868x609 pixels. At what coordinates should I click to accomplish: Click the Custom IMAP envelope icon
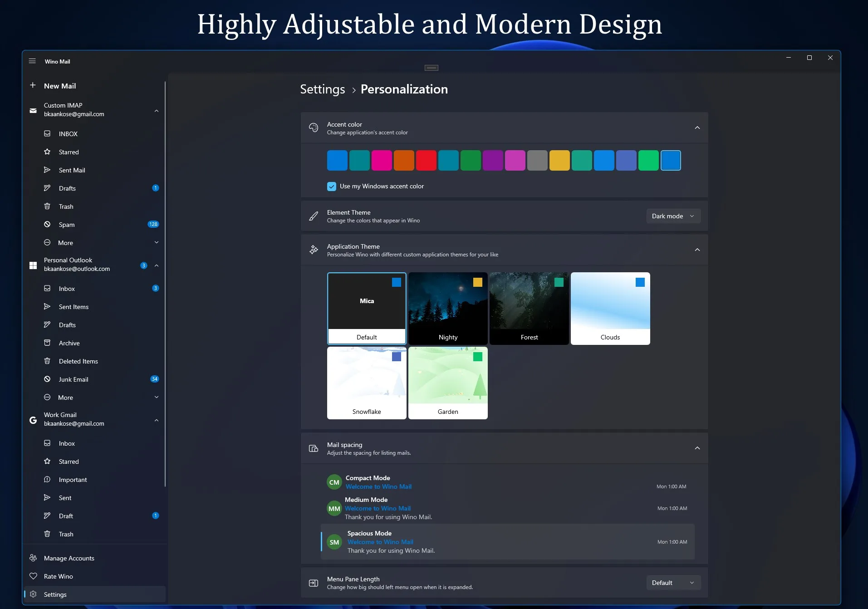(33, 110)
